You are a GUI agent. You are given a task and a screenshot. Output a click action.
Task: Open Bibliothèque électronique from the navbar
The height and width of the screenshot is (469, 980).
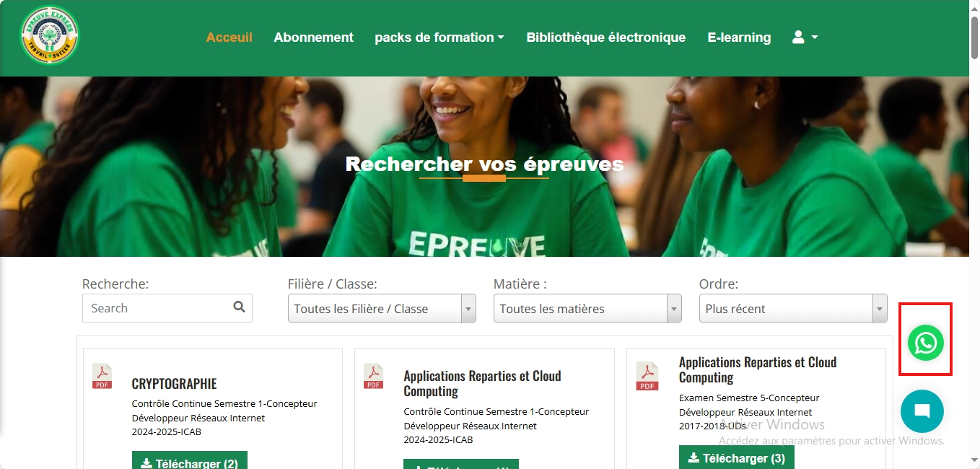coord(606,38)
